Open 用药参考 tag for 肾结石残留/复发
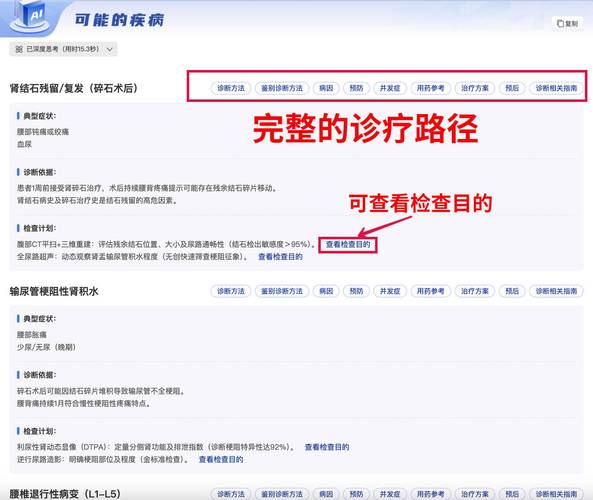The height and width of the screenshot is (500, 593). click(430, 88)
